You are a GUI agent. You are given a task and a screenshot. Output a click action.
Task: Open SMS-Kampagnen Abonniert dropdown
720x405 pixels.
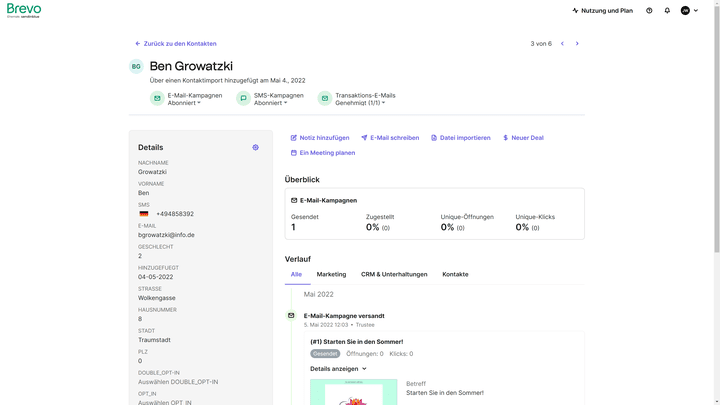pyautogui.click(x=270, y=103)
